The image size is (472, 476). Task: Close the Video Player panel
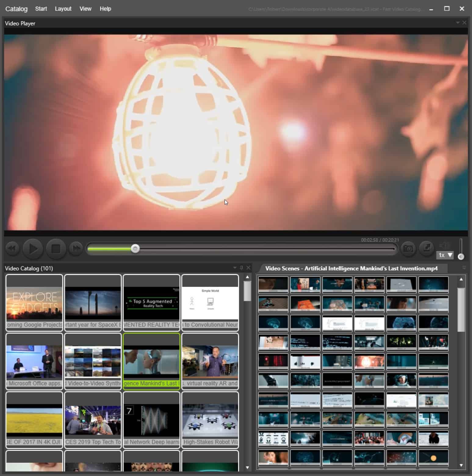coord(464,23)
